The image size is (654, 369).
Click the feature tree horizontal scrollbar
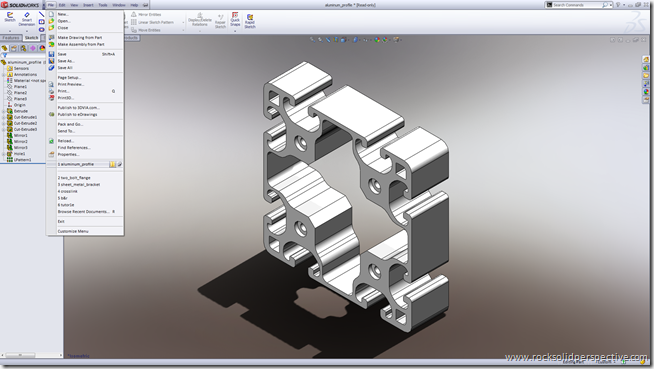tap(31, 355)
